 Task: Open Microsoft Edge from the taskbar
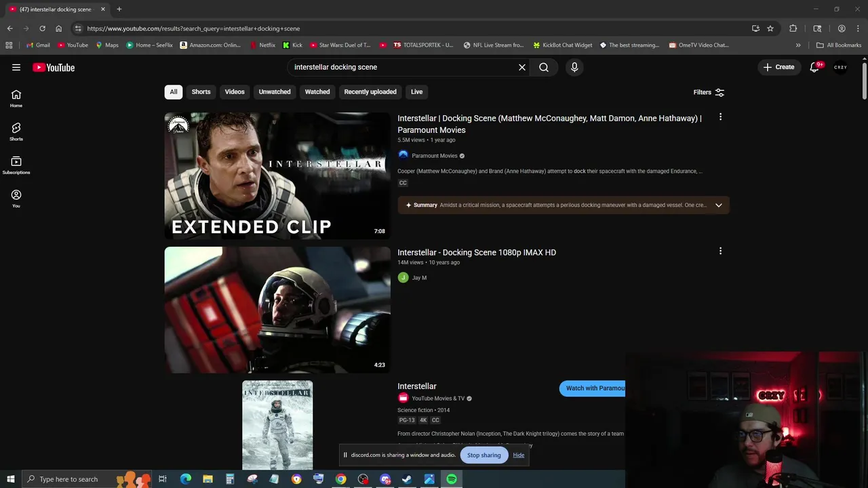185,479
